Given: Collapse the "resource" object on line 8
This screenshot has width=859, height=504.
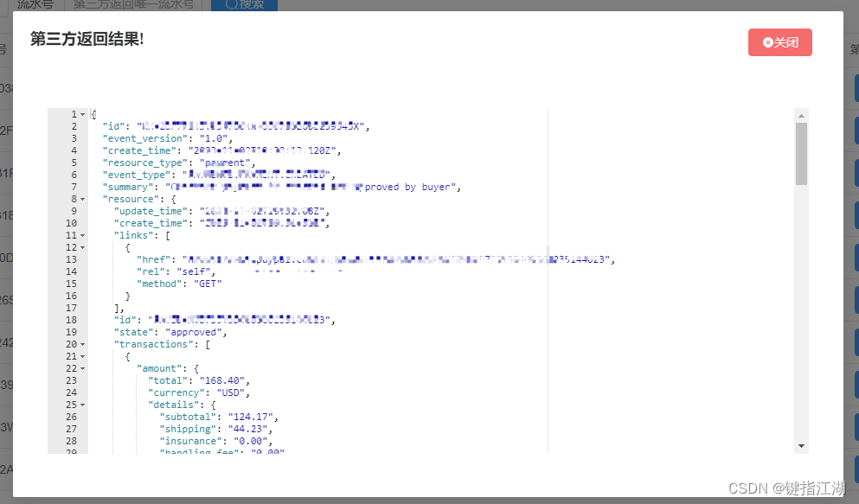Looking at the screenshot, I should pyautogui.click(x=83, y=199).
